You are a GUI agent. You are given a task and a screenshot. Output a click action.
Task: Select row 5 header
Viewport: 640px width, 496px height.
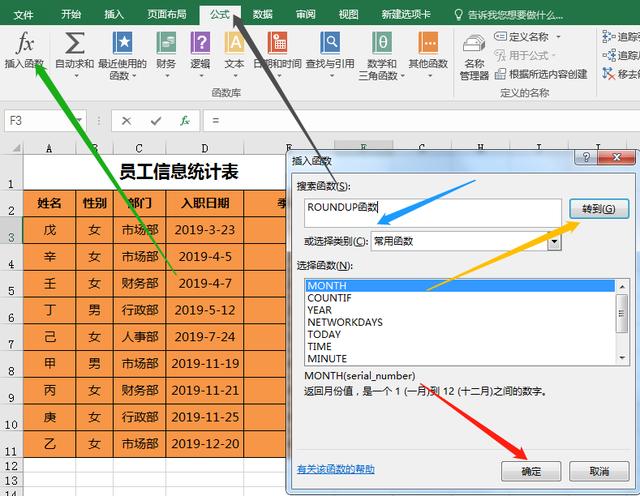point(11,284)
